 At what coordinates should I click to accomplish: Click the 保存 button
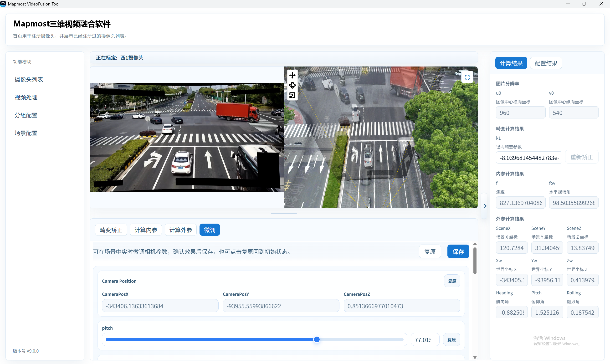(x=458, y=251)
